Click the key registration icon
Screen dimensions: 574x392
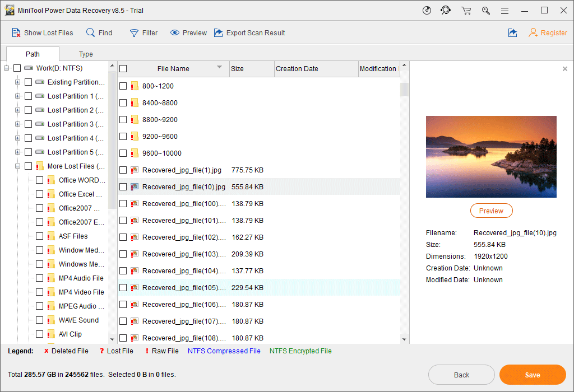pyautogui.click(x=486, y=11)
